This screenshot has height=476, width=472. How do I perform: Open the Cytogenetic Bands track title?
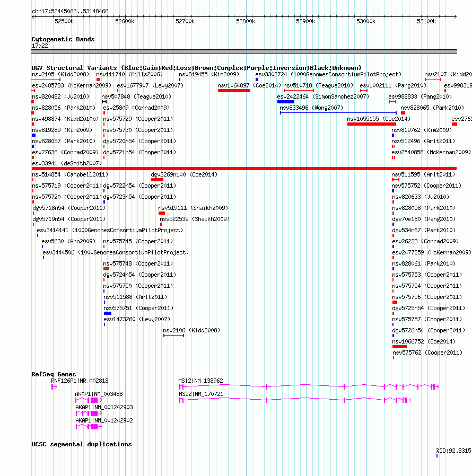(63, 39)
